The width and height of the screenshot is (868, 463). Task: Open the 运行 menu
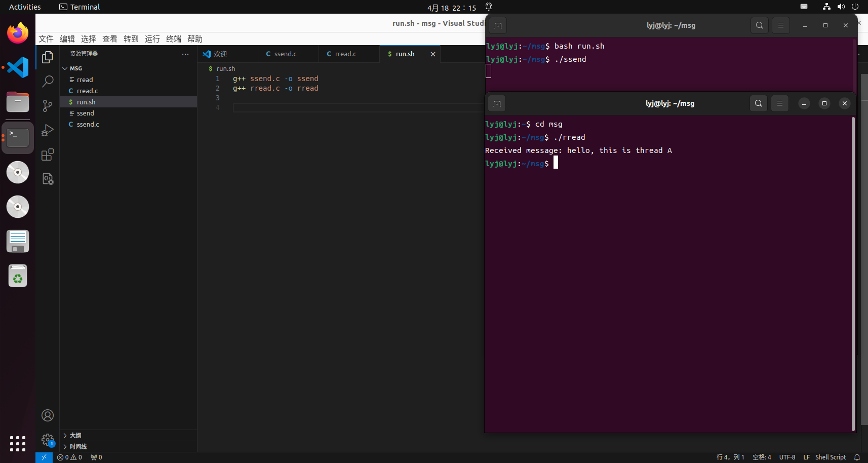point(152,39)
